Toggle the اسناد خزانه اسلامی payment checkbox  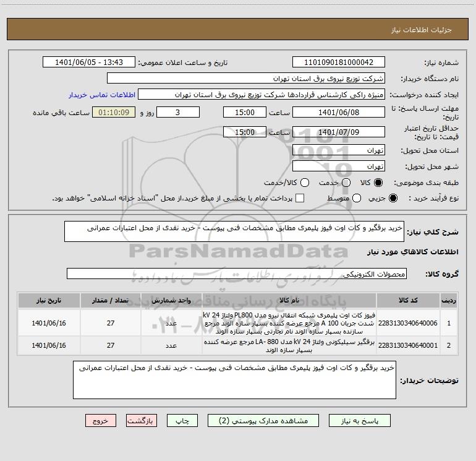tap(300, 198)
